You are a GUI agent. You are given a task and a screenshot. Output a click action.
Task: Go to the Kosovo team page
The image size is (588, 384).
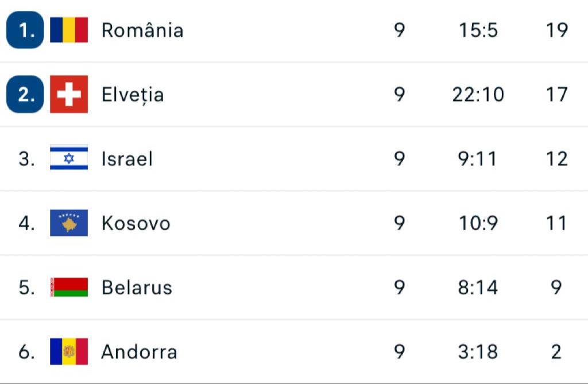(x=136, y=223)
